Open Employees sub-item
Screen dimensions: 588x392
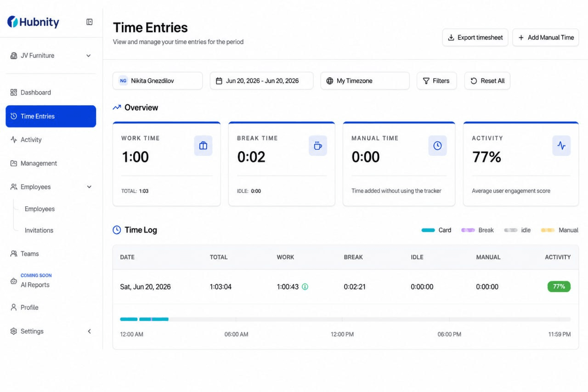(x=40, y=209)
